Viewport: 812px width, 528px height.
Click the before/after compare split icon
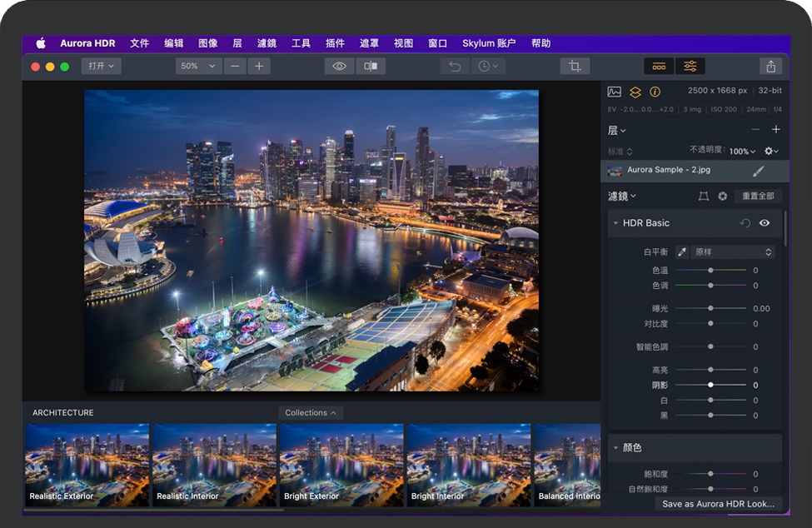point(371,67)
